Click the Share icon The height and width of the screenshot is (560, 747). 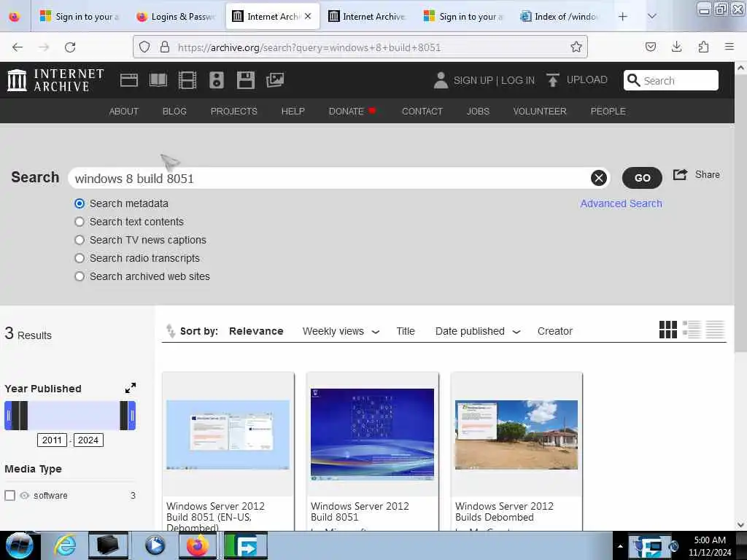[x=680, y=175]
